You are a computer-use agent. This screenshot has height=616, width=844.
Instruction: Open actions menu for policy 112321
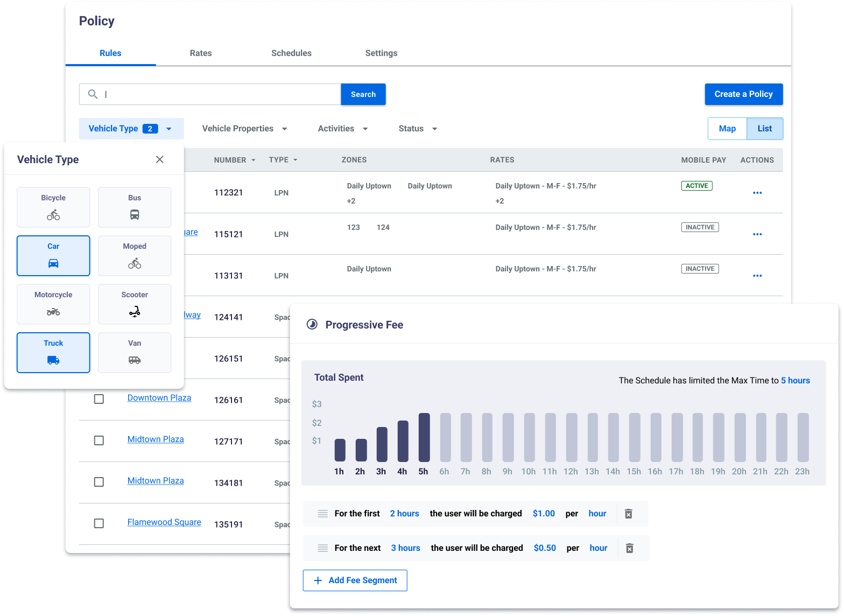tap(757, 193)
